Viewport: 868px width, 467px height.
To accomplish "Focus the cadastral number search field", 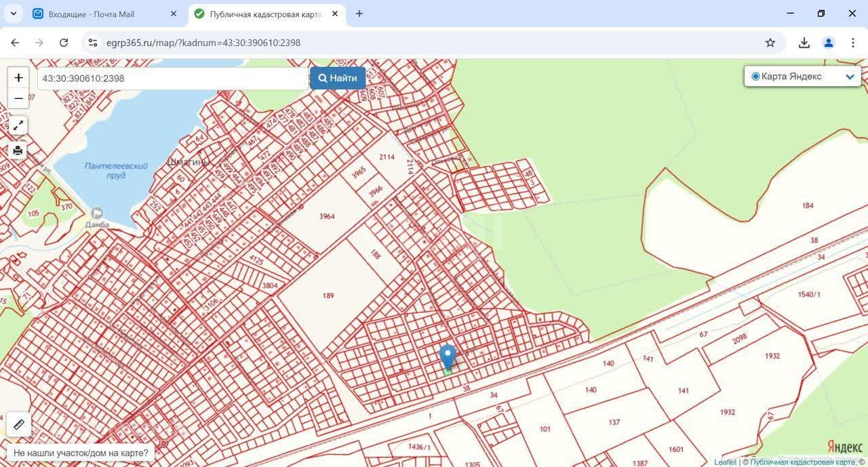I will click(173, 79).
